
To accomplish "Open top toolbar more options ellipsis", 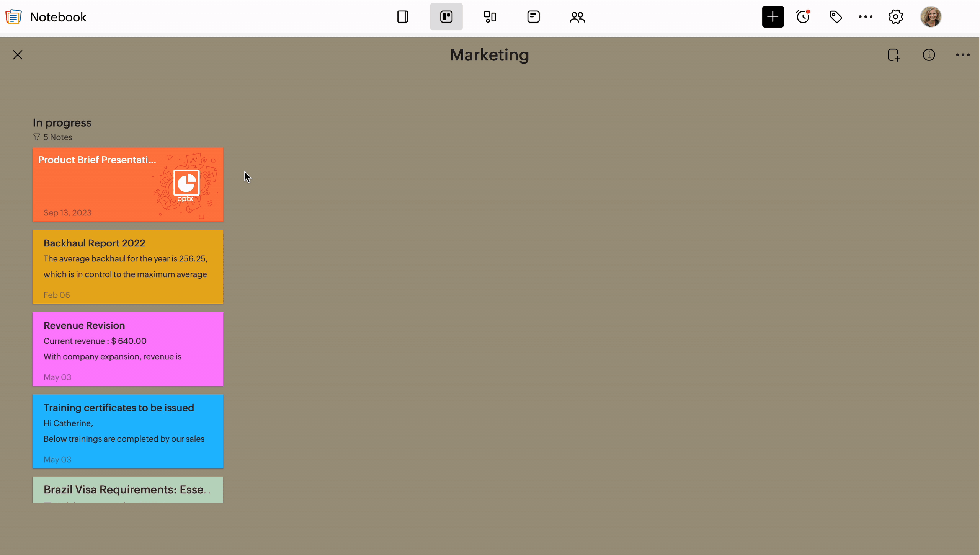I will 866,17.
